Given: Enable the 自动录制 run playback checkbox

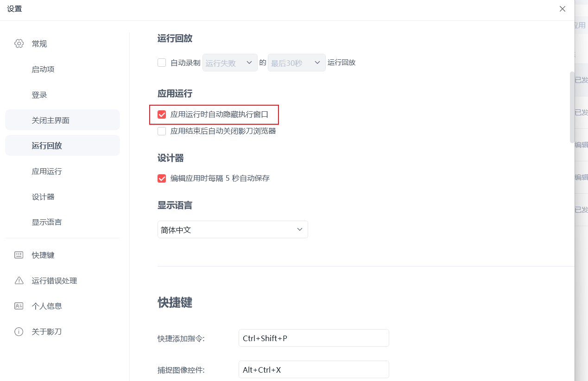Looking at the screenshot, I should click(x=162, y=63).
